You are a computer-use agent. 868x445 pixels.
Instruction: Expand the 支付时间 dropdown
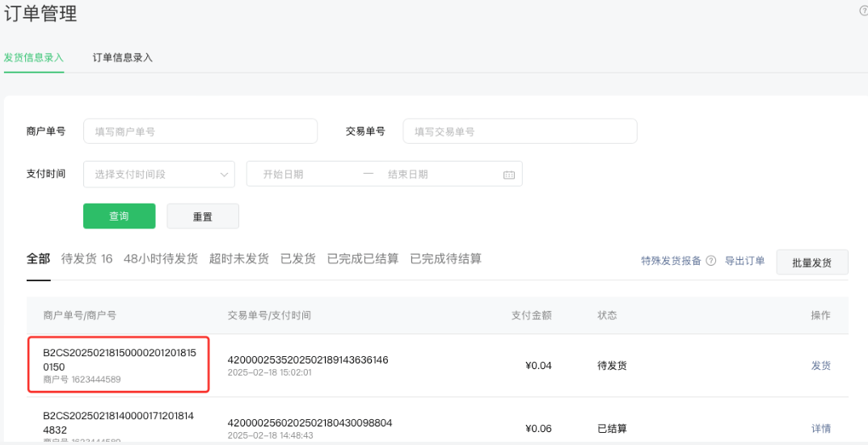point(158,174)
